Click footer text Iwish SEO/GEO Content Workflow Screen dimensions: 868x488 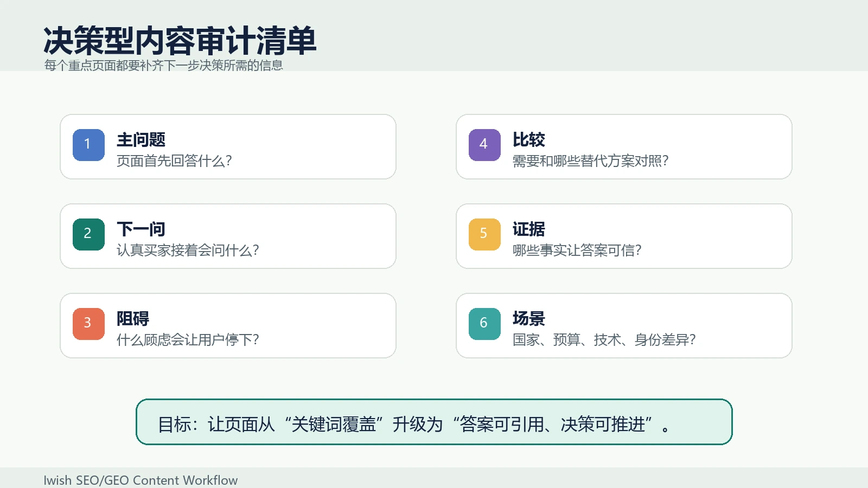tap(141, 480)
